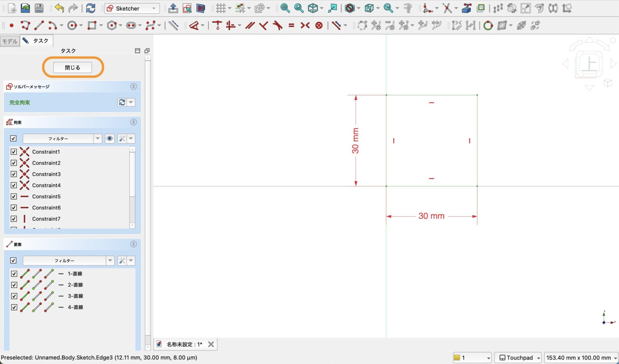Click the refresh recompute icon in top toolbar
The width and height of the screenshot is (619, 364).
[x=91, y=8]
